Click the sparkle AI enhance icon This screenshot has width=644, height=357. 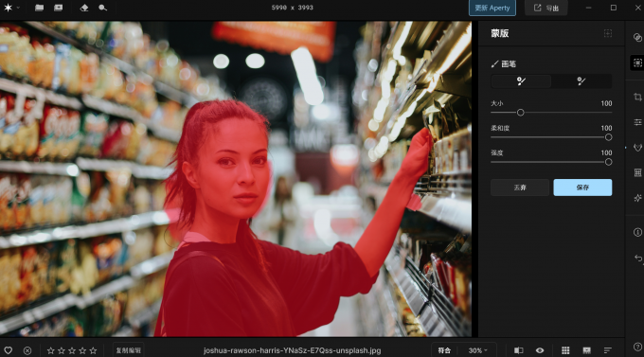pyautogui.click(x=637, y=198)
